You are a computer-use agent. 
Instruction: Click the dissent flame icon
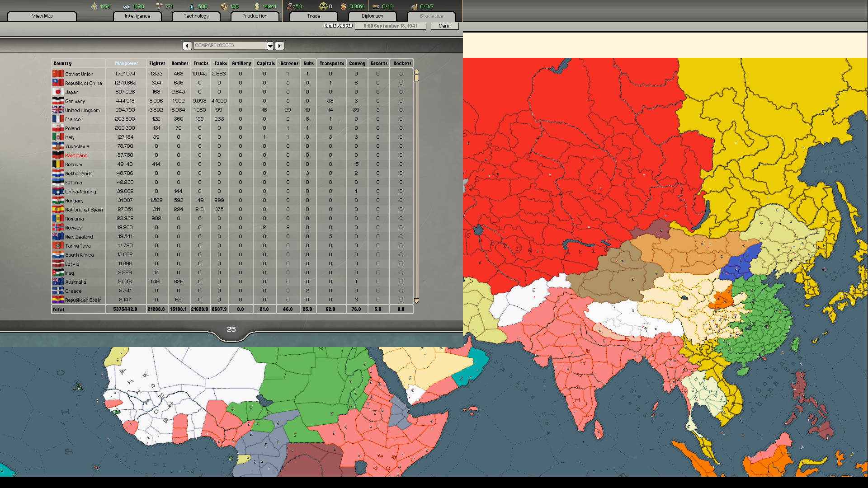(343, 6)
